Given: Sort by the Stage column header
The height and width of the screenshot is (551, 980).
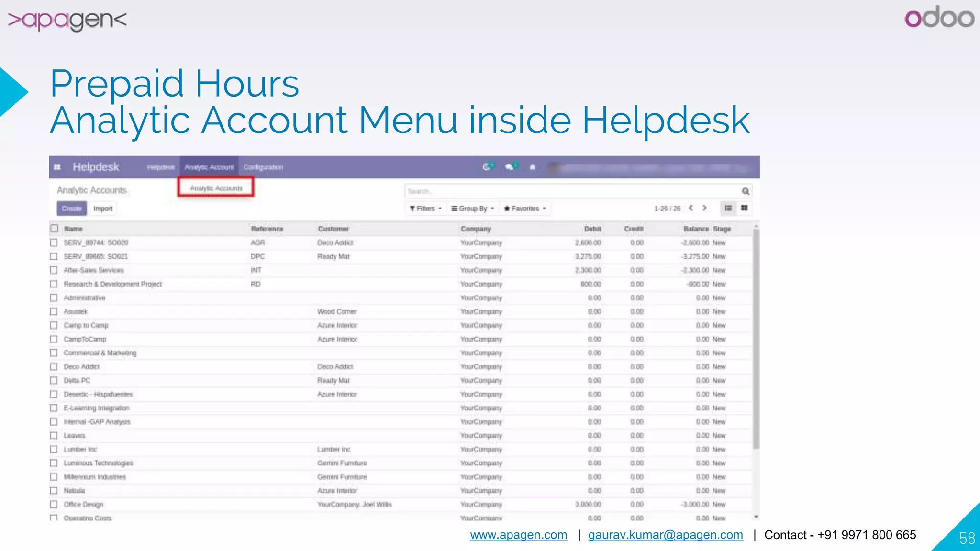Looking at the screenshot, I should [722, 229].
